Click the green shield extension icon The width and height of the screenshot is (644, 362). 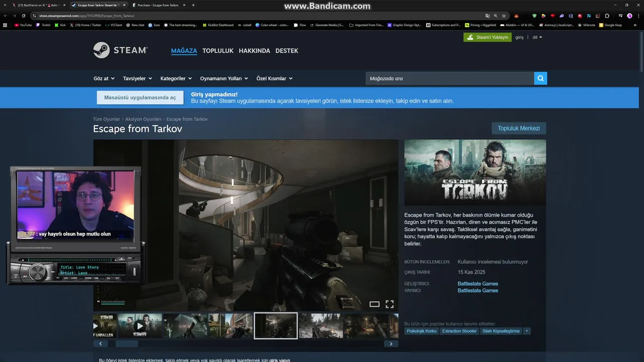coord(534,16)
